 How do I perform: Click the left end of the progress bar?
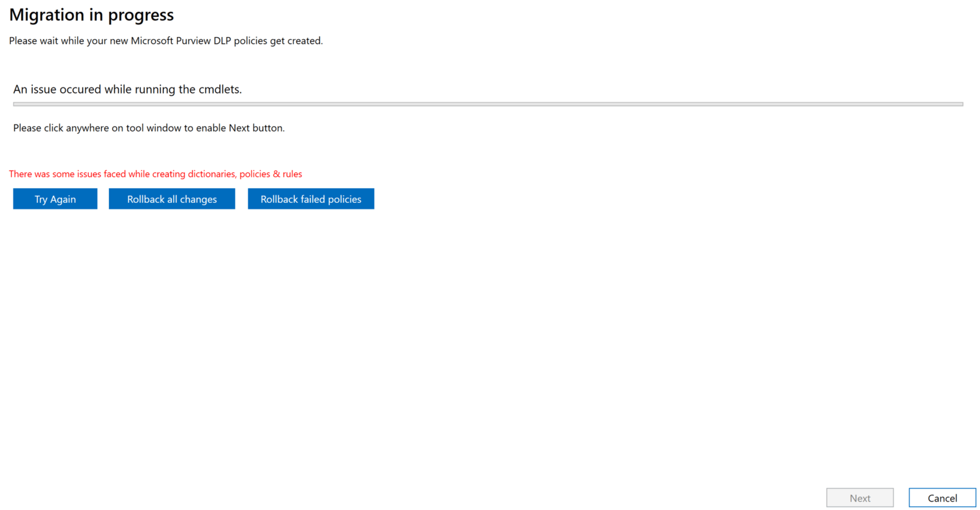click(23, 103)
